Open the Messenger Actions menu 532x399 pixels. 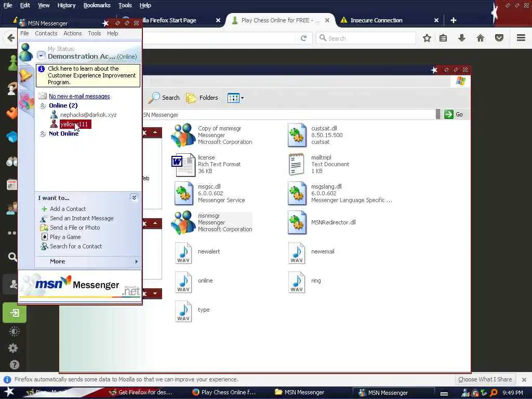[73, 33]
